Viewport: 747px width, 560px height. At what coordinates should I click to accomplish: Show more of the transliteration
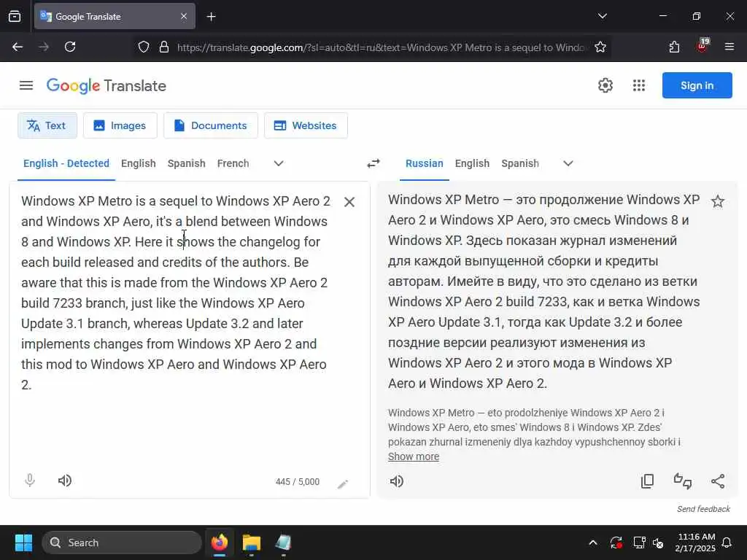[x=414, y=456]
